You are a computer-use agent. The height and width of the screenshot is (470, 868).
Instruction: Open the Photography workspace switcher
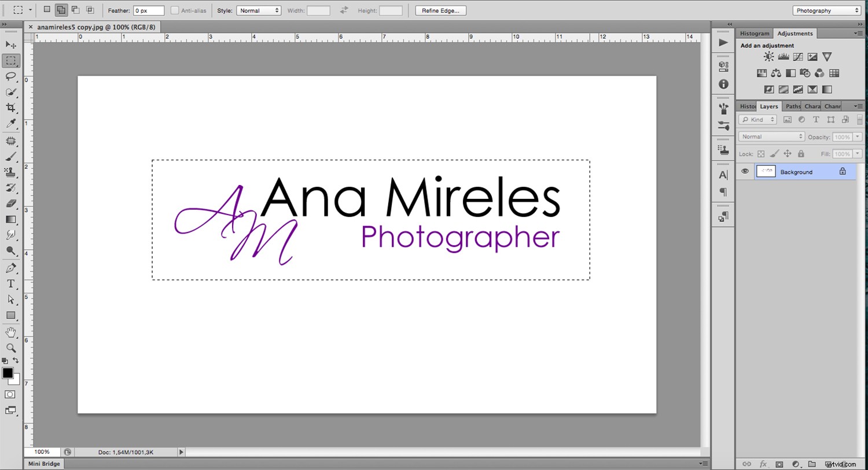click(826, 10)
